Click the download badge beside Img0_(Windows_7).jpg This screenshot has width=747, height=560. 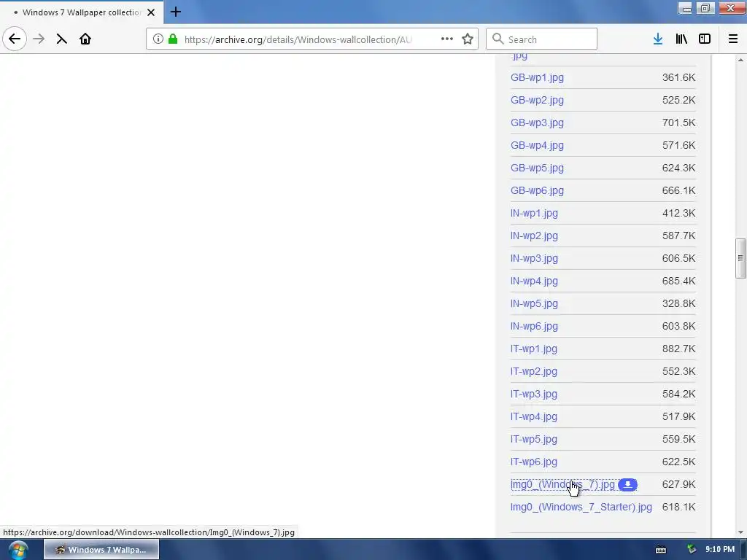[627, 484]
